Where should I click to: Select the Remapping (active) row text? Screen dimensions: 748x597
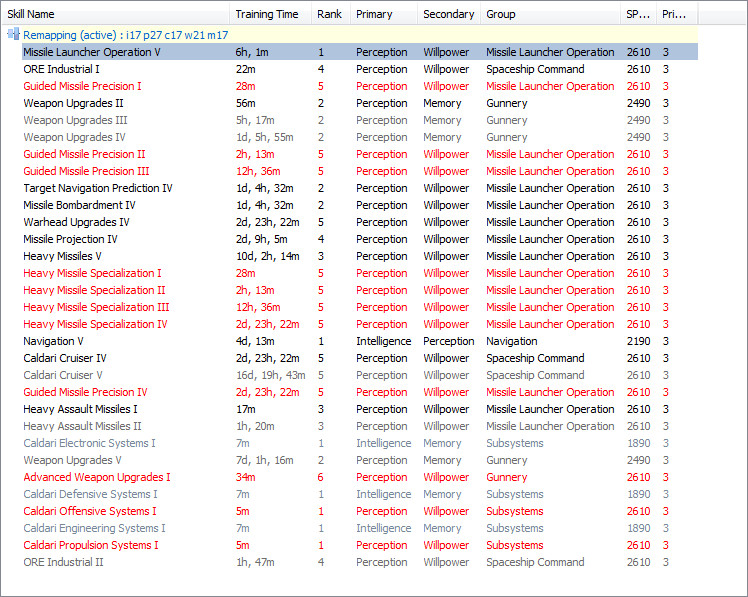(x=125, y=35)
